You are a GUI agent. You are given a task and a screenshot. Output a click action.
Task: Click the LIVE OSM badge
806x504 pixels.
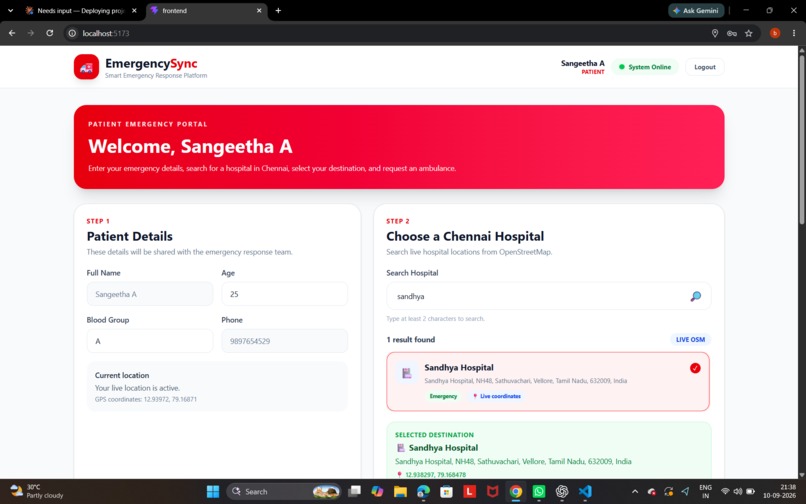690,339
